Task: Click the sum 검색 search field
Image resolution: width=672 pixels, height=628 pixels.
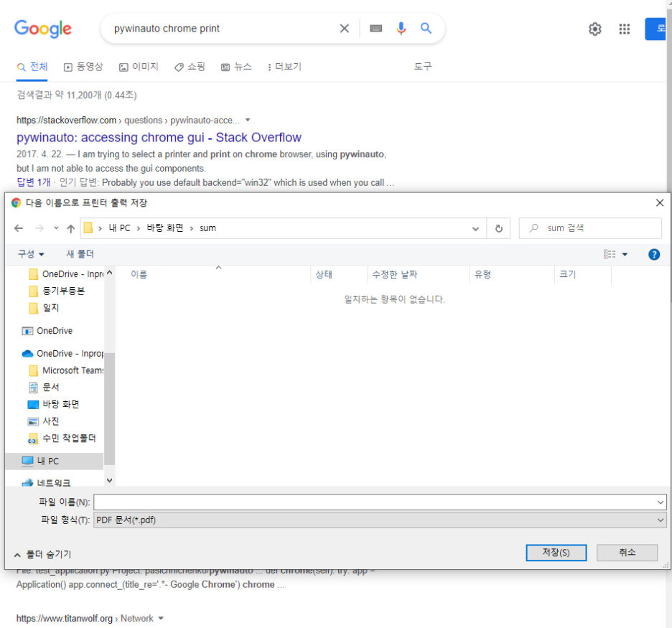Action: point(590,228)
